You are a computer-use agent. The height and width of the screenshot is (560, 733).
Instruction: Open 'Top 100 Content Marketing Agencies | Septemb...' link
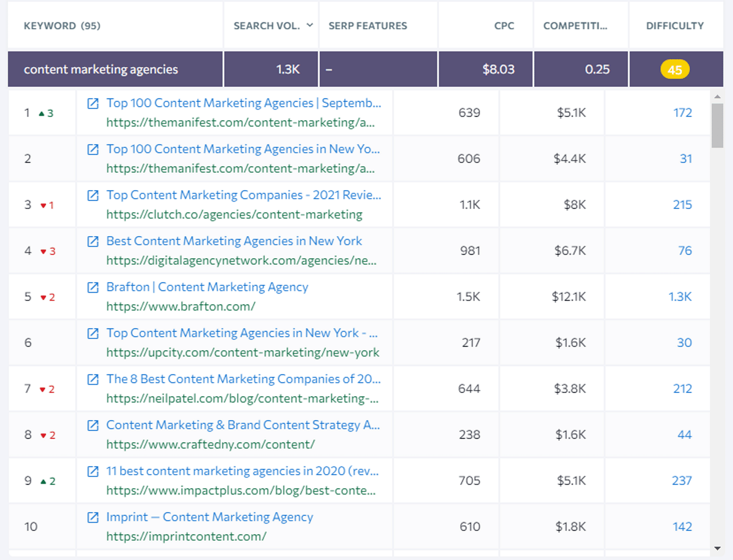(x=244, y=103)
